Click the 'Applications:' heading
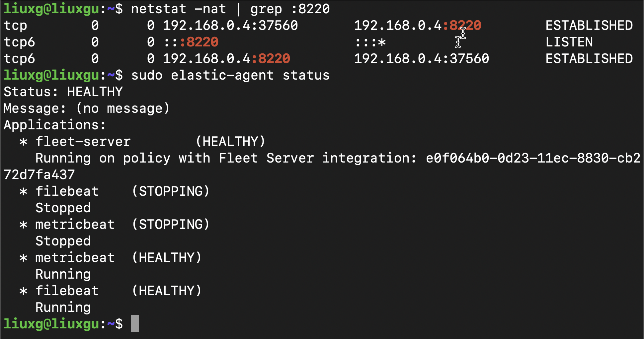The height and width of the screenshot is (339, 644). pos(55,125)
